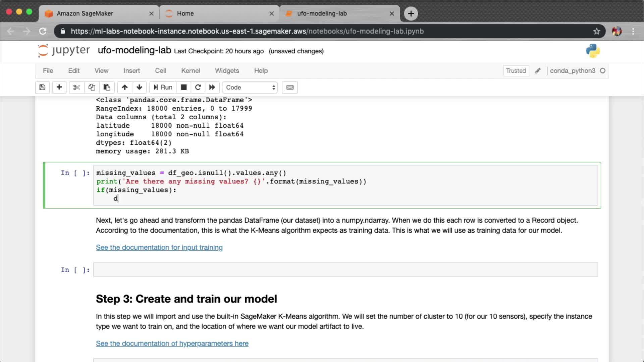Viewport: 644px width, 362px height.
Task: Click the save and checkpoint icon
Action: click(42, 87)
